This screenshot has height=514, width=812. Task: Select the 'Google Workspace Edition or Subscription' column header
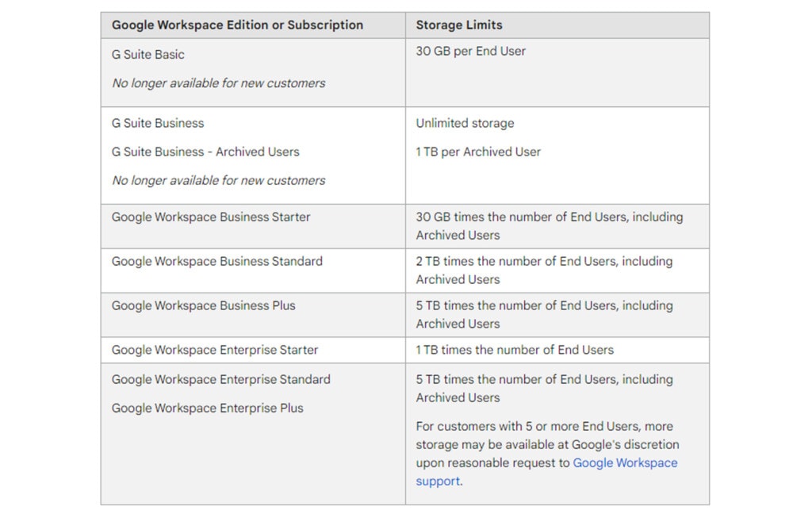[237, 25]
